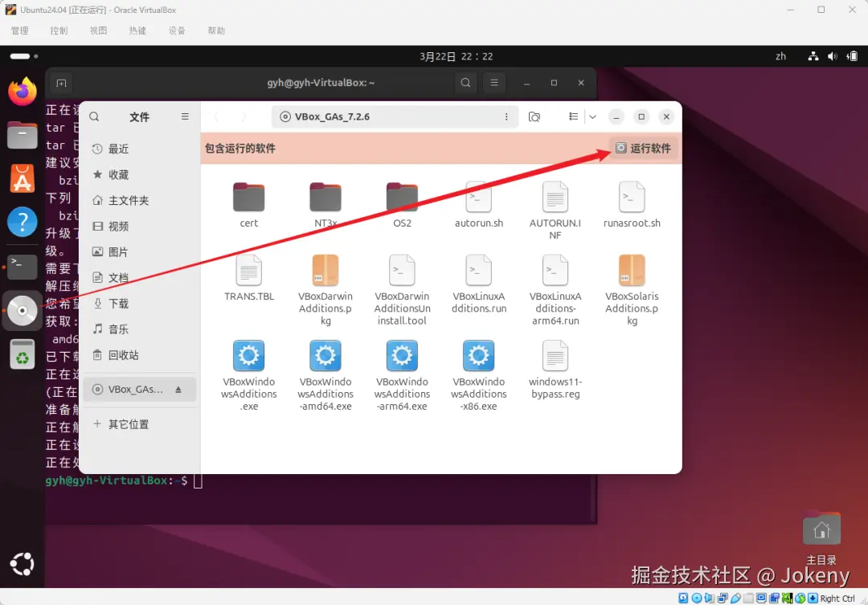The width and height of the screenshot is (868, 605).
Task: Select VBoxDarwinAdditions.pkg package
Action: [x=325, y=290]
